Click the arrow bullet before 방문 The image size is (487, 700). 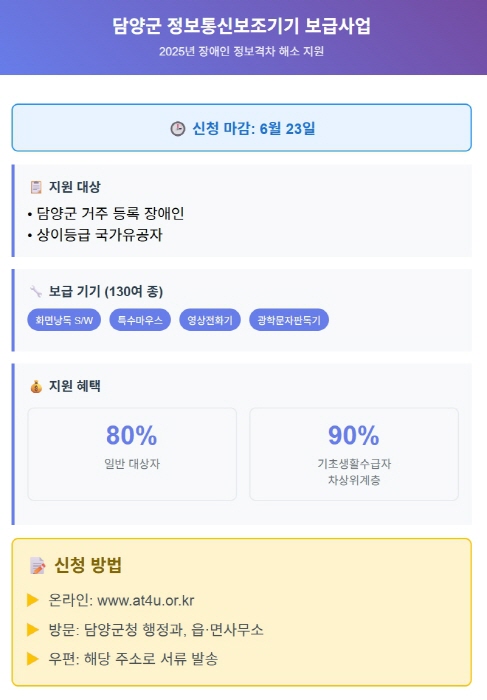(x=33, y=629)
